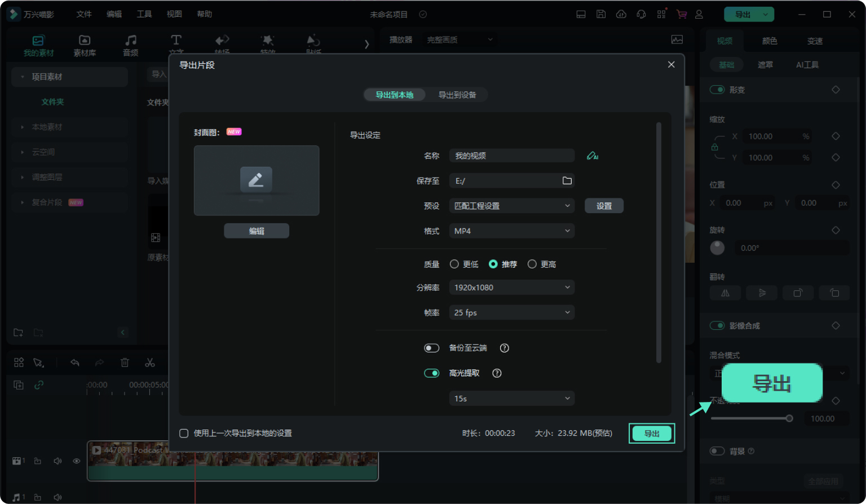Click help icon beside 高光提取

497,373
